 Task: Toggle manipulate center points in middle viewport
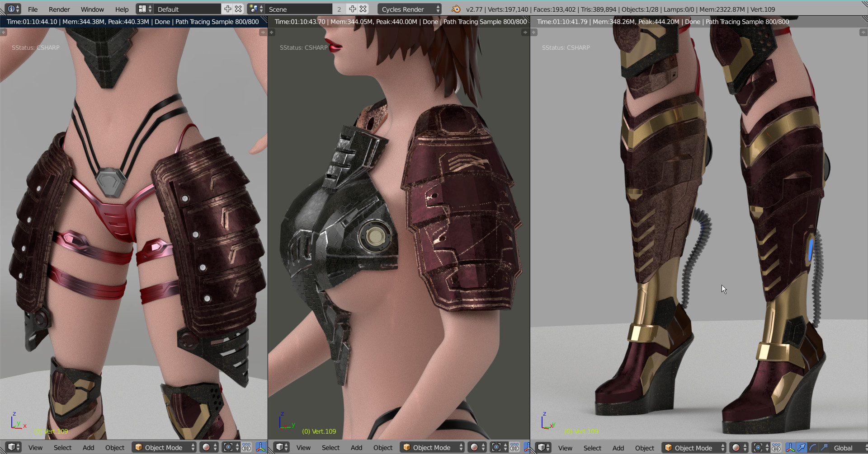[514, 447]
